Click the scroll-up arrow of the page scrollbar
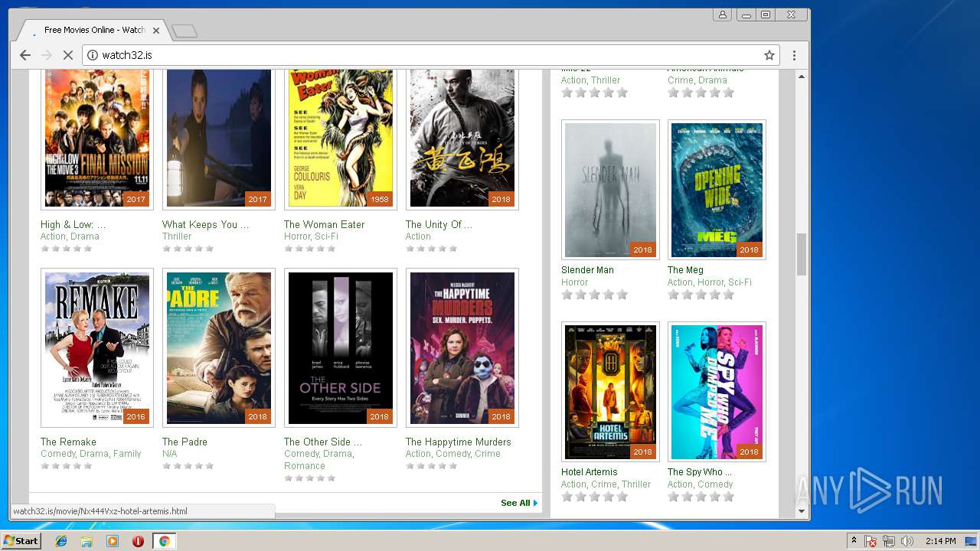The width and height of the screenshot is (980, 551). point(802,77)
